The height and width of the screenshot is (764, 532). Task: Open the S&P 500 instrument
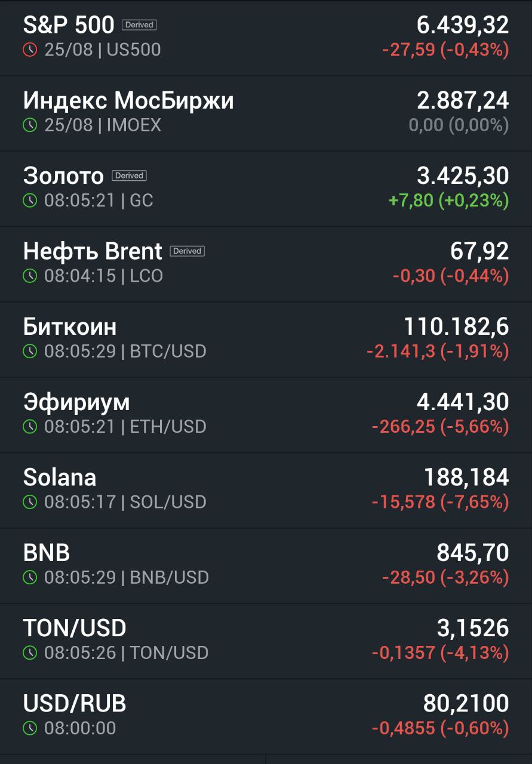pyautogui.click(x=266, y=38)
